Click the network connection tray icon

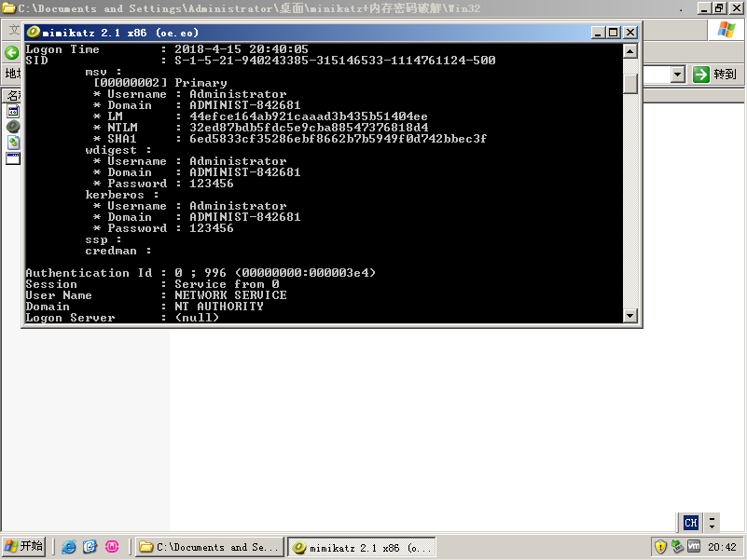pyautogui.click(x=677, y=547)
